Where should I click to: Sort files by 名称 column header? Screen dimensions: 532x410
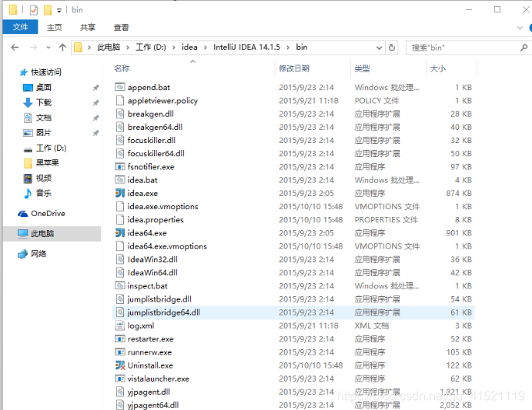click(x=122, y=68)
